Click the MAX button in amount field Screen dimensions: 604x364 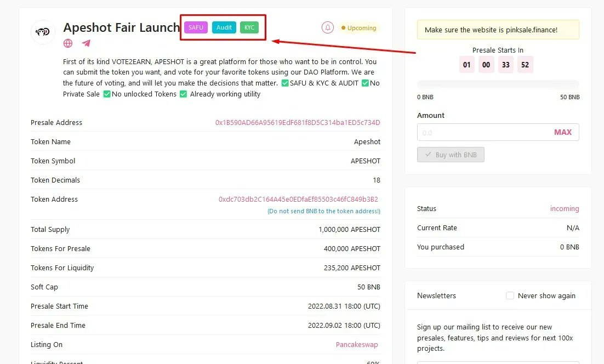(x=563, y=132)
